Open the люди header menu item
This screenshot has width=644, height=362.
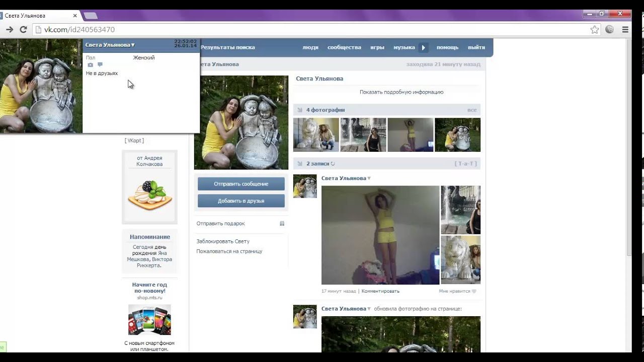click(310, 47)
